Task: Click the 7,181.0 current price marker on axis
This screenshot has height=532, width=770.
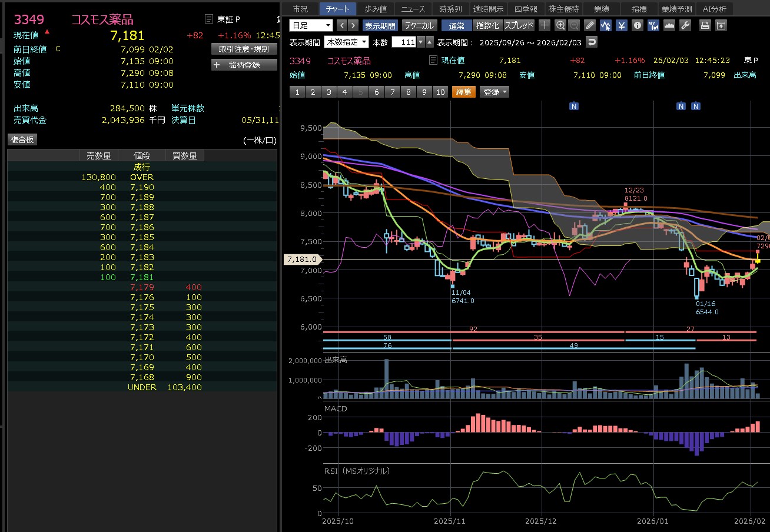Action: (301, 259)
